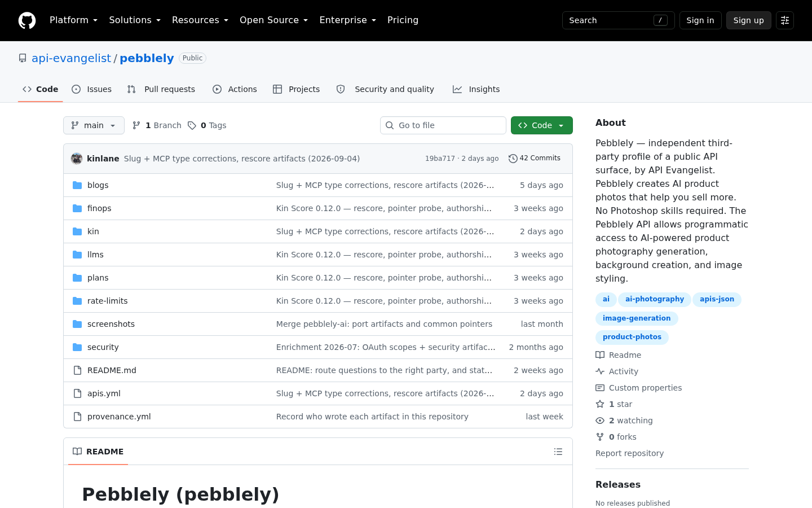Open the api-evangelist owner link

[x=71, y=58]
